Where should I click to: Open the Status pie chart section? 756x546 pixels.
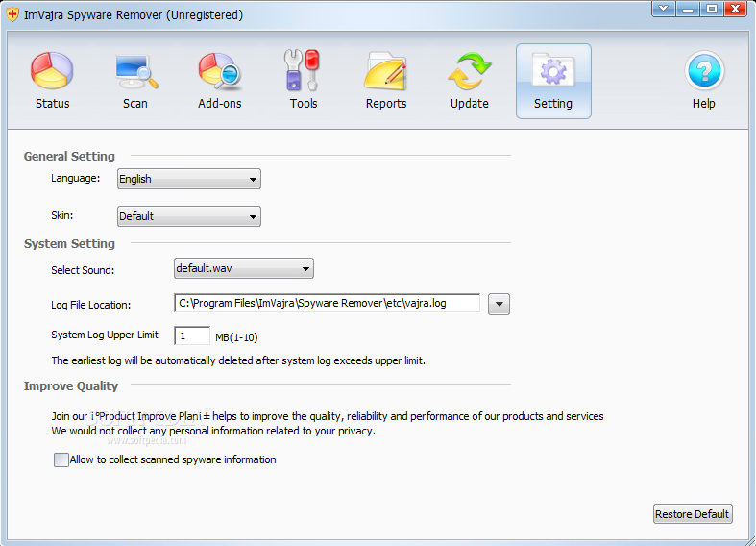tap(52, 81)
